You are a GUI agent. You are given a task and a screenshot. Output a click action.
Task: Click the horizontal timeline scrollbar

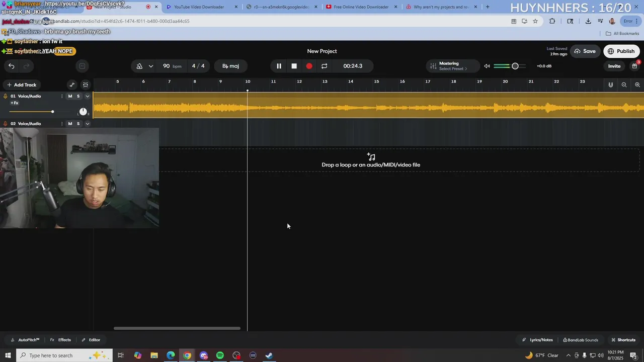(177, 328)
